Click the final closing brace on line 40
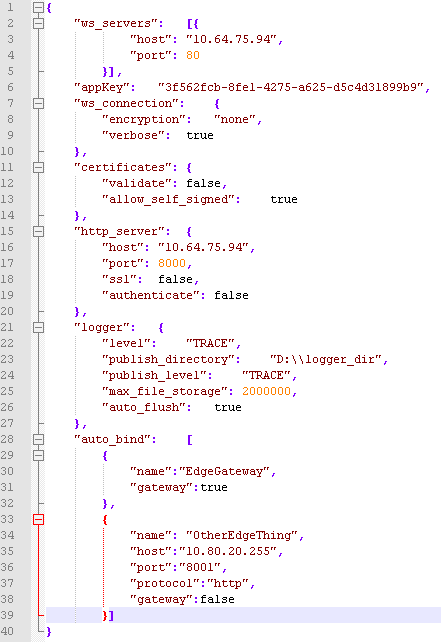 pos(49,631)
